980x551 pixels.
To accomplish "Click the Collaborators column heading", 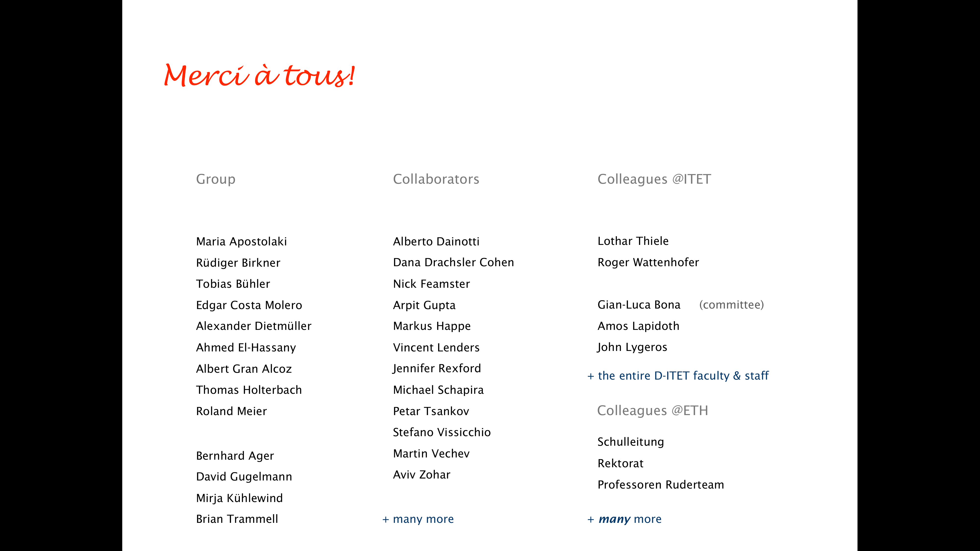I will point(436,179).
